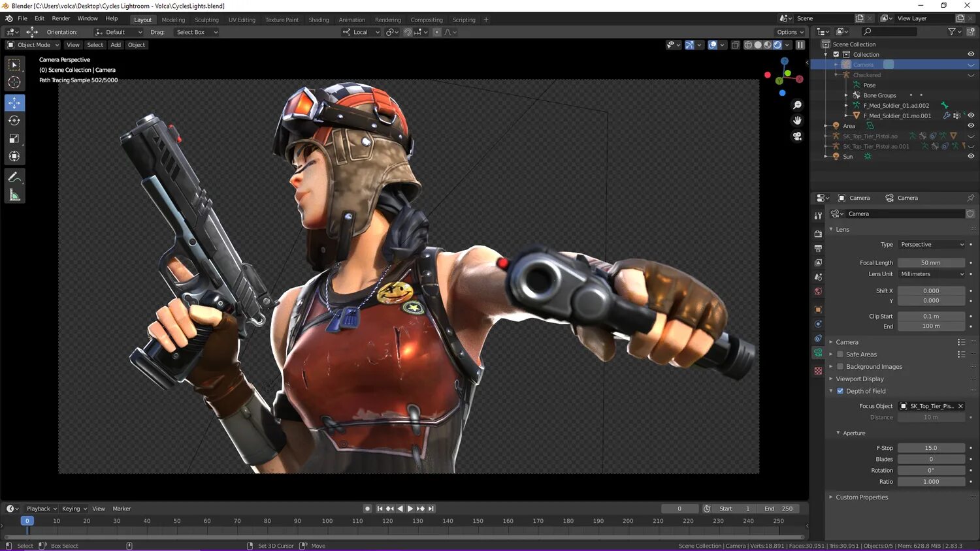Open the Object Constraints properties tab
Viewport: 980px width, 551px height.
pyautogui.click(x=818, y=338)
